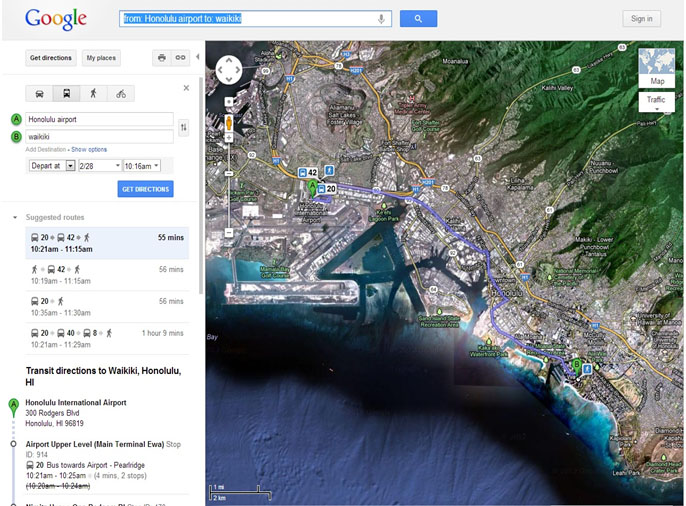Viewport: 686px width, 506px height.
Task: Swap start and end points icon
Action: 184,127
